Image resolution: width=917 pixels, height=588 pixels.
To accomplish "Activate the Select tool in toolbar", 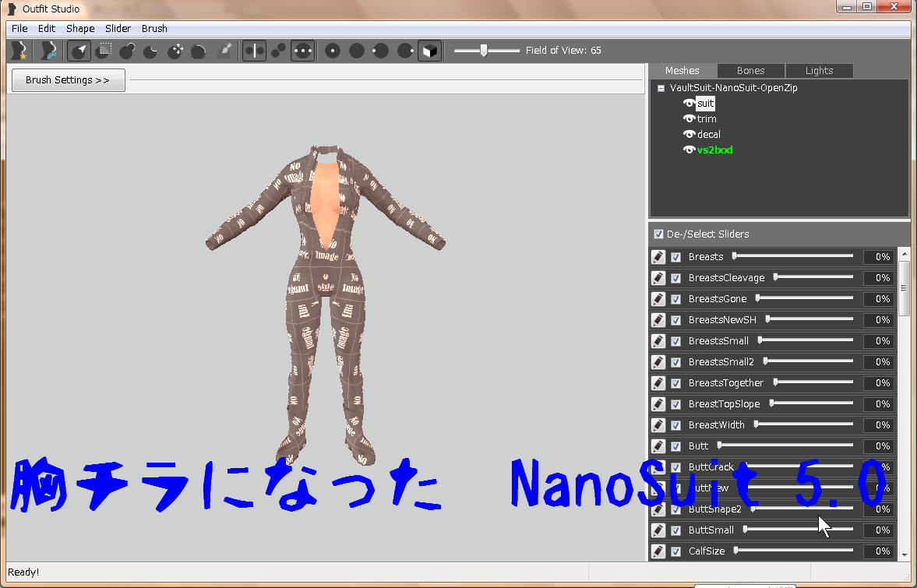I will [x=79, y=51].
